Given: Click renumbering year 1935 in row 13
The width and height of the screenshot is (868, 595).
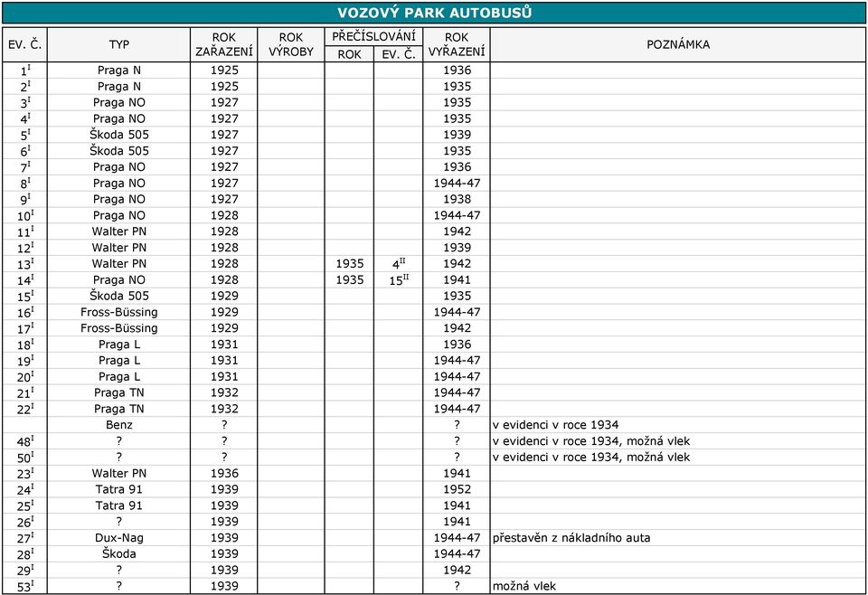Looking at the screenshot, I should 349,263.
